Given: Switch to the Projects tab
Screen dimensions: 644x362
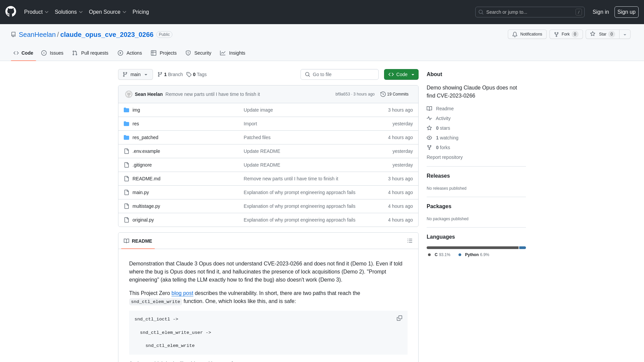Looking at the screenshot, I should coord(164,53).
